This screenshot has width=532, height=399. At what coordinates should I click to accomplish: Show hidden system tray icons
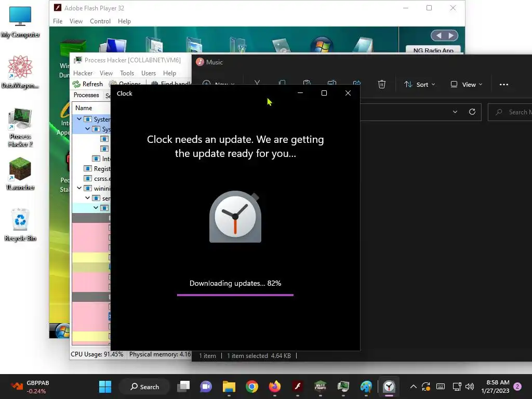click(413, 387)
